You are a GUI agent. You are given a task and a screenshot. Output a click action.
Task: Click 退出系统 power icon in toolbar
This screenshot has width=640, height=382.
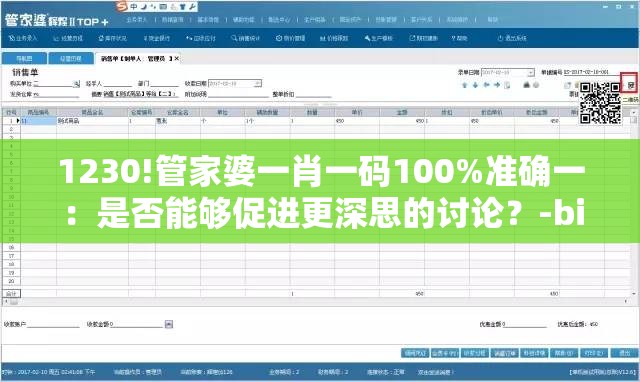pos(512,38)
